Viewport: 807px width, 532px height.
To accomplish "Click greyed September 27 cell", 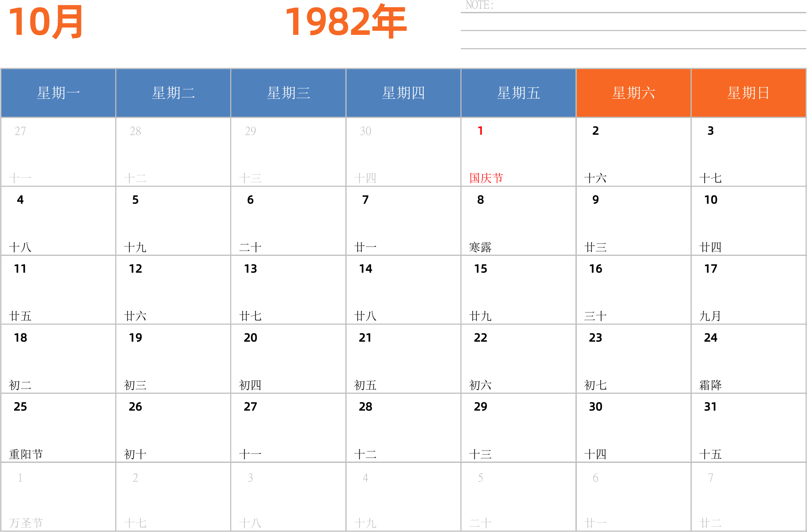I will click(58, 152).
